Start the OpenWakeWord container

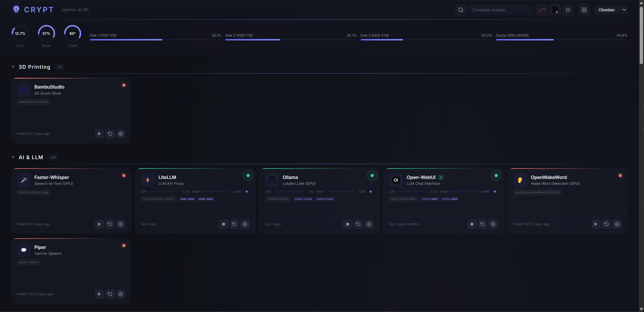point(596,224)
